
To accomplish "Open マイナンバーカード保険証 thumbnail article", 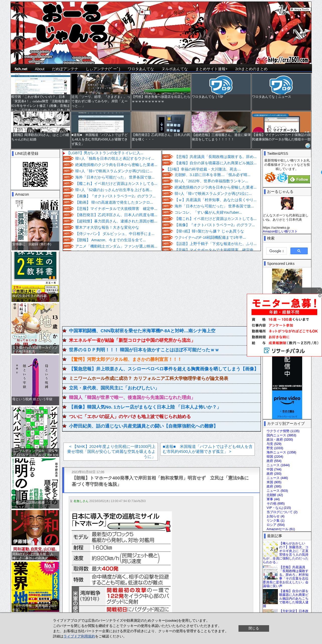I will click(281, 130).
